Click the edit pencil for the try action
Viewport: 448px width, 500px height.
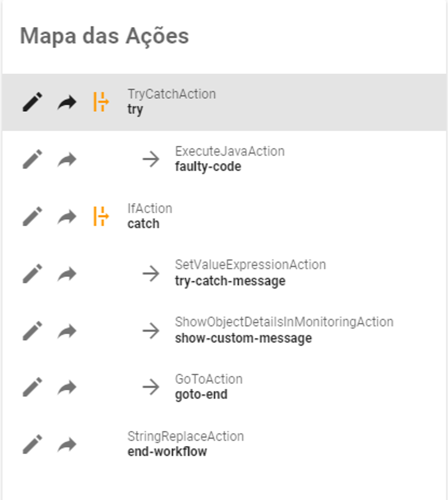coord(32,102)
